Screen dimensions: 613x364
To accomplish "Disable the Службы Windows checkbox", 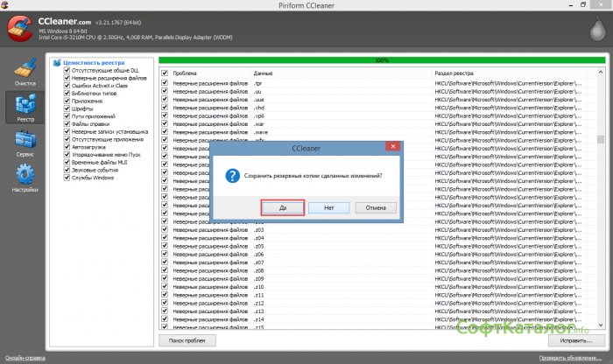I will coord(67,178).
